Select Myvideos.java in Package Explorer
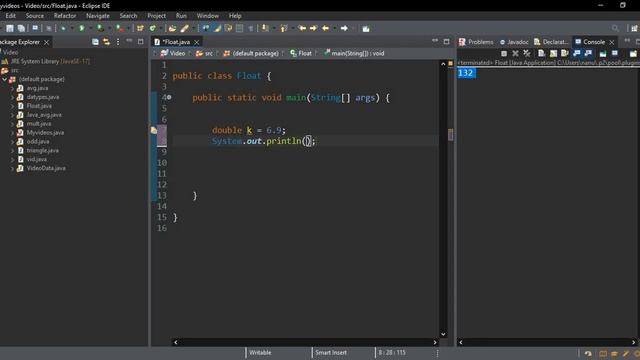 point(45,133)
